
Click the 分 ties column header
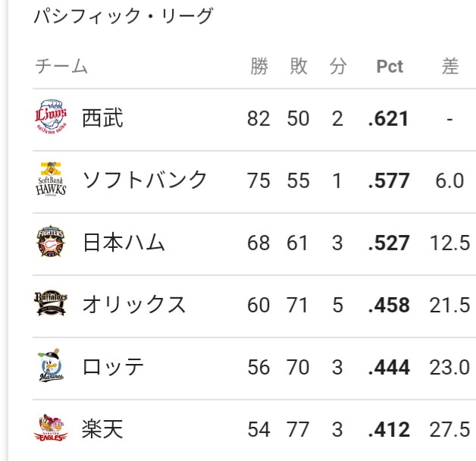338,66
